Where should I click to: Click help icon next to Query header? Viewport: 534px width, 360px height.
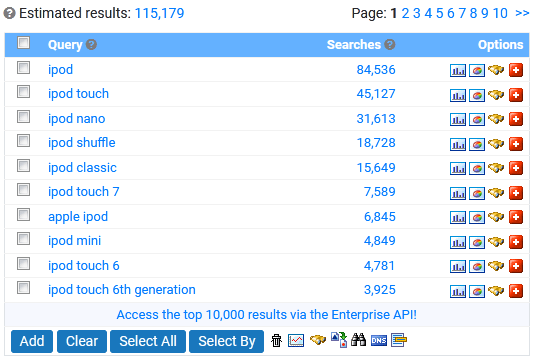[91, 45]
